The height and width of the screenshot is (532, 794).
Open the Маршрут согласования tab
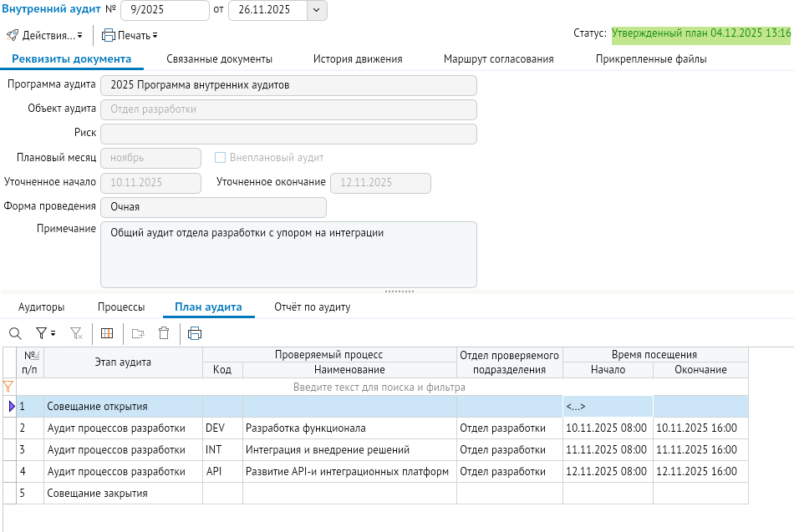[x=498, y=59]
